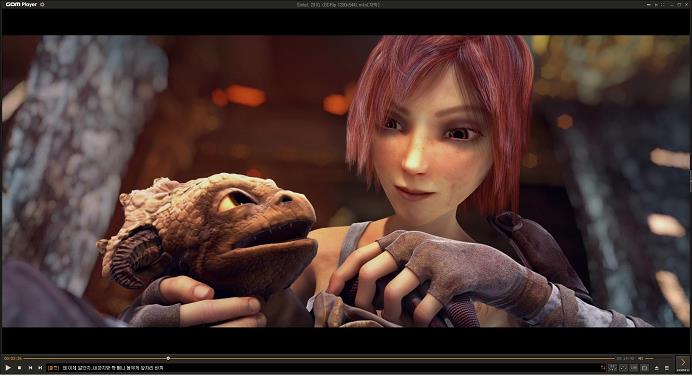Viewport: 692px width, 389px height.
Task: Start playback with the Play button
Action: (8, 367)
